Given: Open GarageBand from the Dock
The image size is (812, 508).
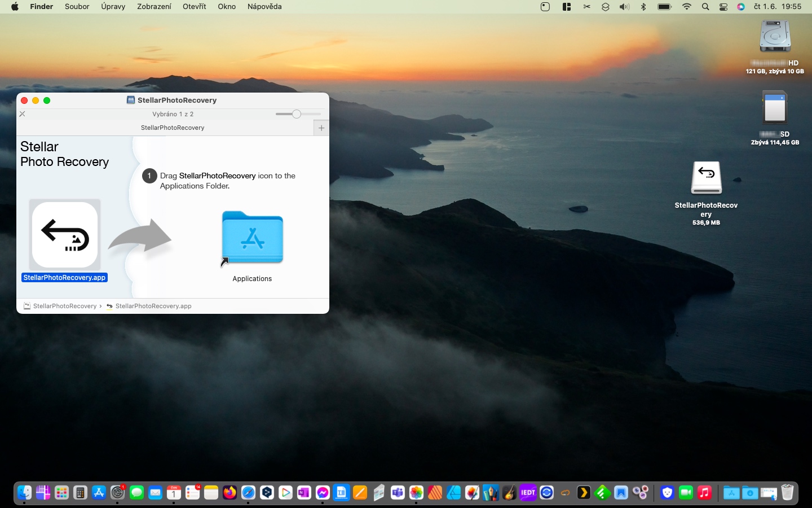Looking at the screenshot, I should tap(509, 493).
